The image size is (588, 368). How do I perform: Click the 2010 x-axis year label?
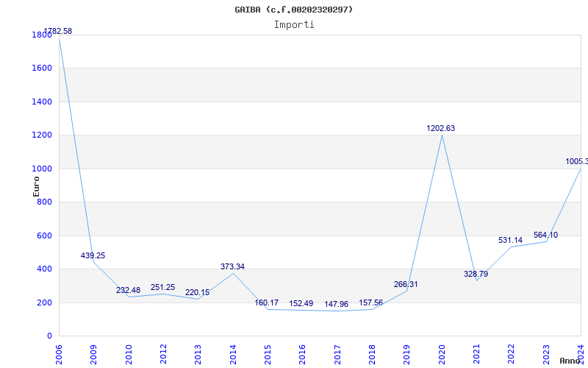128,355
